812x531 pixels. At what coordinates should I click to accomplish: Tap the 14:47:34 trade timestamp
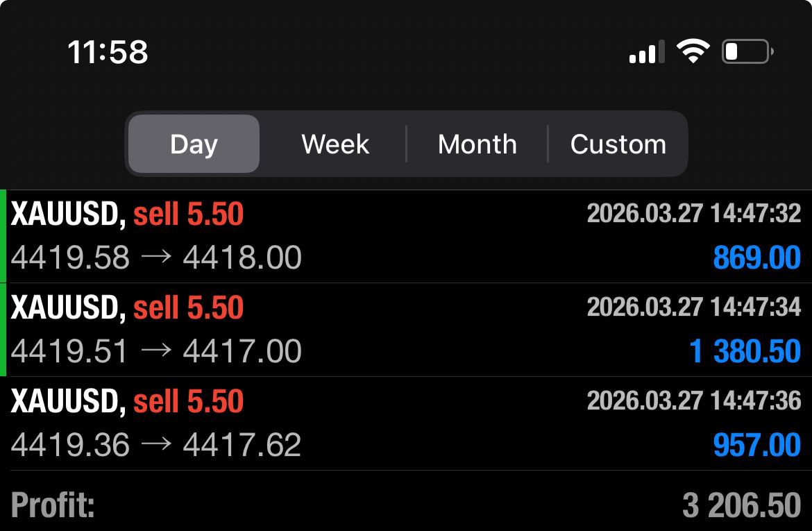coord(694,307)
